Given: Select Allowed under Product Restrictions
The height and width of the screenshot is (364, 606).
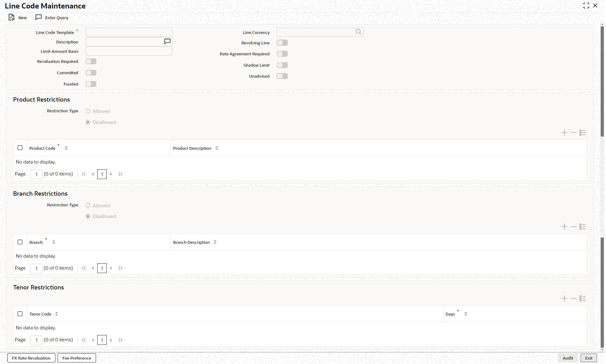Looking at the screenshot, I should 88,111.
